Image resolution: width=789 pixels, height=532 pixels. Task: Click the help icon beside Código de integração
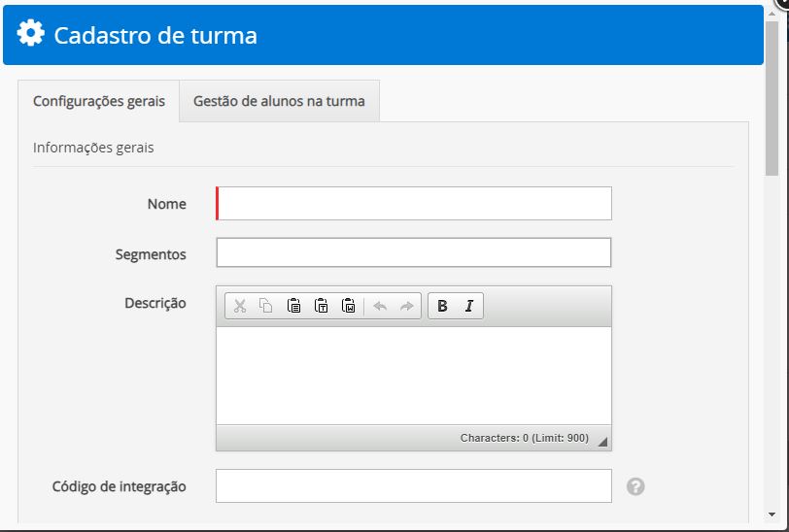[635, 486]
